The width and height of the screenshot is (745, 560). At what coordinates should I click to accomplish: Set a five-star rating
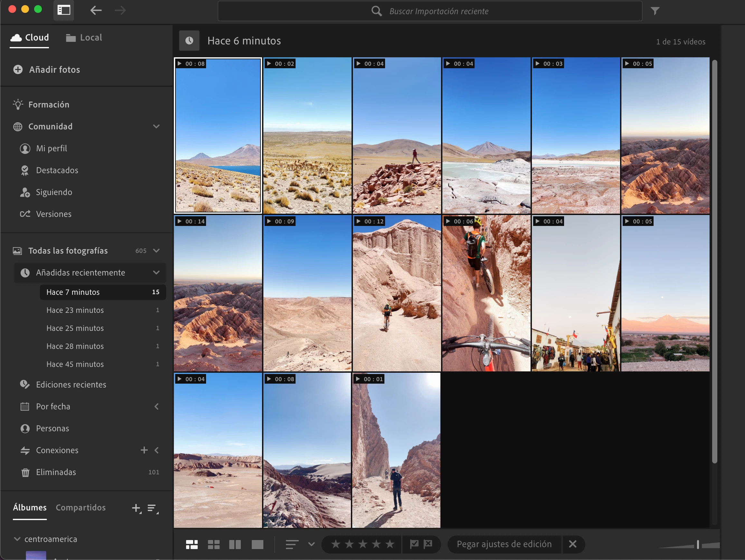(x=390, y=544)
